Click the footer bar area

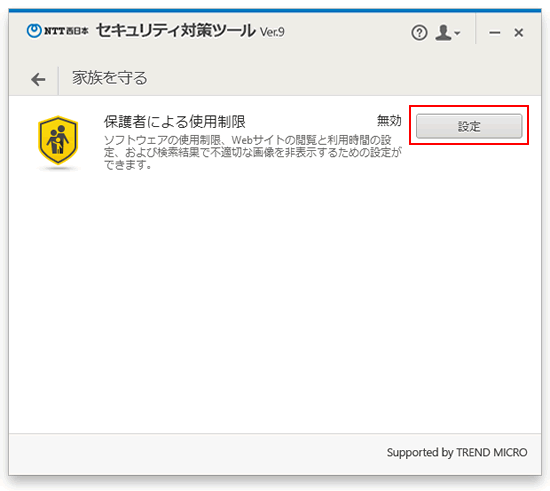275,454
